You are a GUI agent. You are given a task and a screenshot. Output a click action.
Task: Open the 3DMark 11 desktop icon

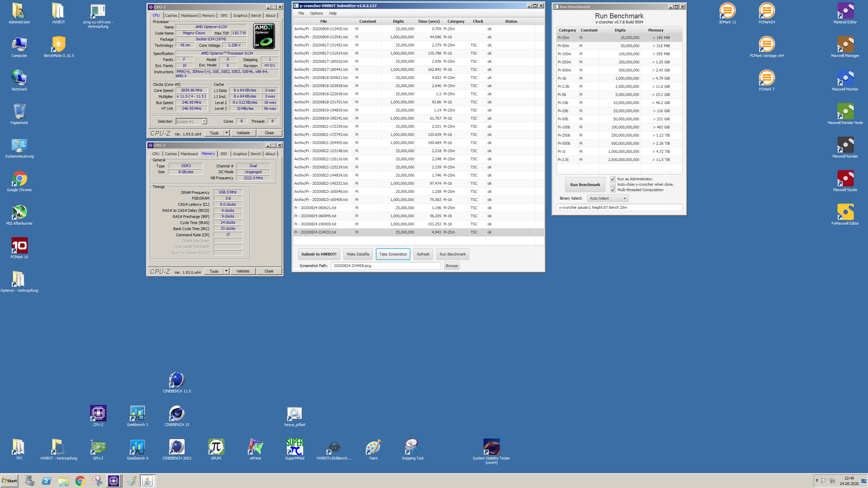pos(727,14)
